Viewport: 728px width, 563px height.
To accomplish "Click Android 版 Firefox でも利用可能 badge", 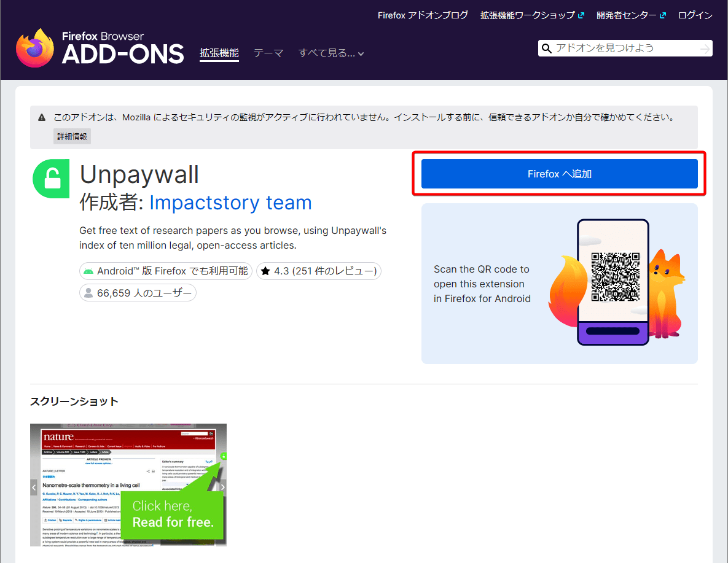I will coord(166,271).
